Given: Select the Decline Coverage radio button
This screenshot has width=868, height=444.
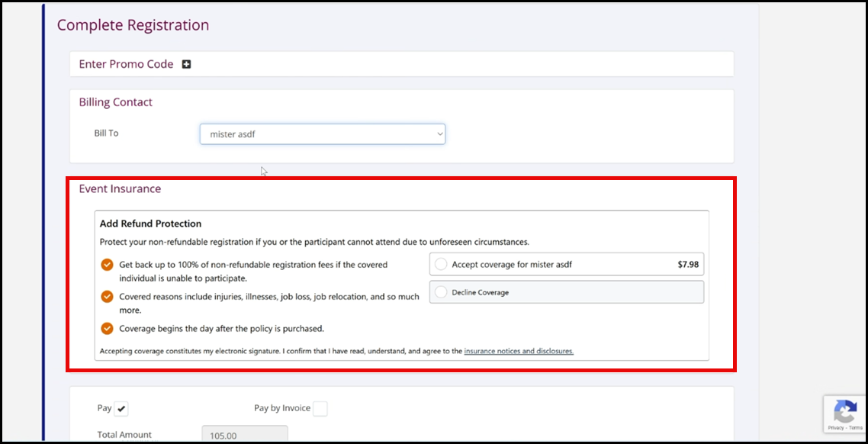Looking at the screenshot, I should (441, 292).
